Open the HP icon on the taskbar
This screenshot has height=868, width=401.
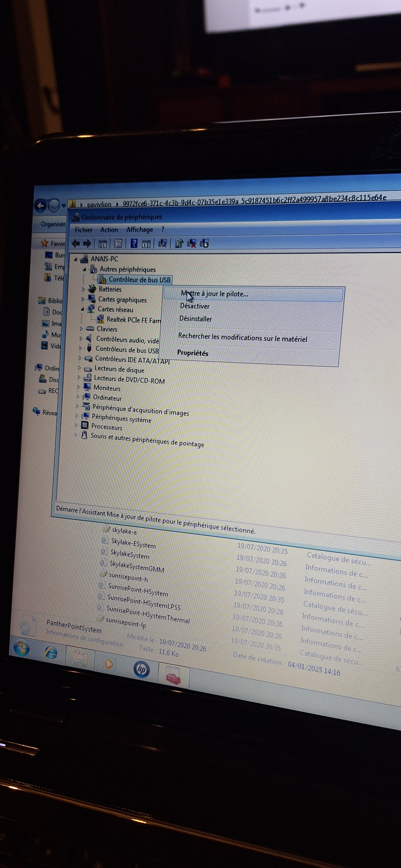[x=142, y=669]
